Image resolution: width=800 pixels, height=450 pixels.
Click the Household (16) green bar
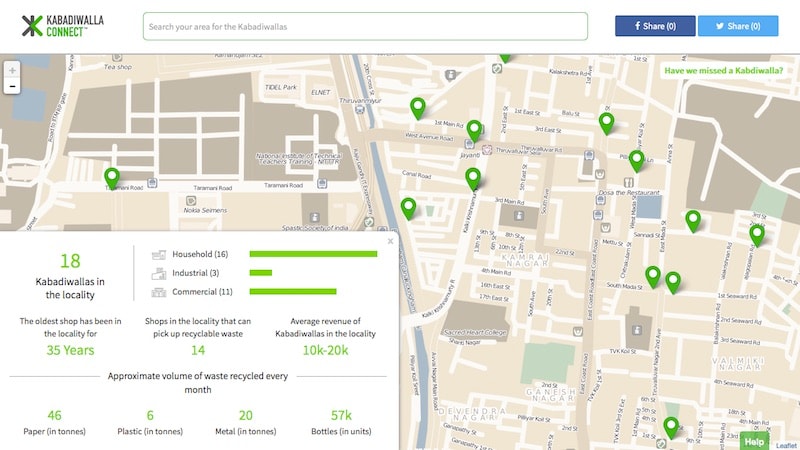tap(313, 254)
